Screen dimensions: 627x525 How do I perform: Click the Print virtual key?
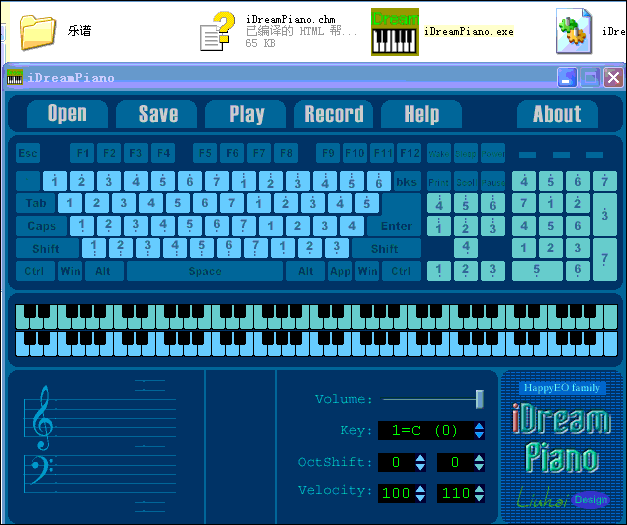pyautogui.click(x=439, y=182)
